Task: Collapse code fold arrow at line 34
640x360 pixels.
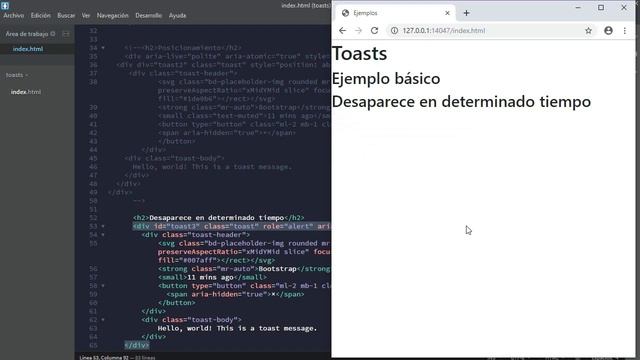Action: coord(103,48)
